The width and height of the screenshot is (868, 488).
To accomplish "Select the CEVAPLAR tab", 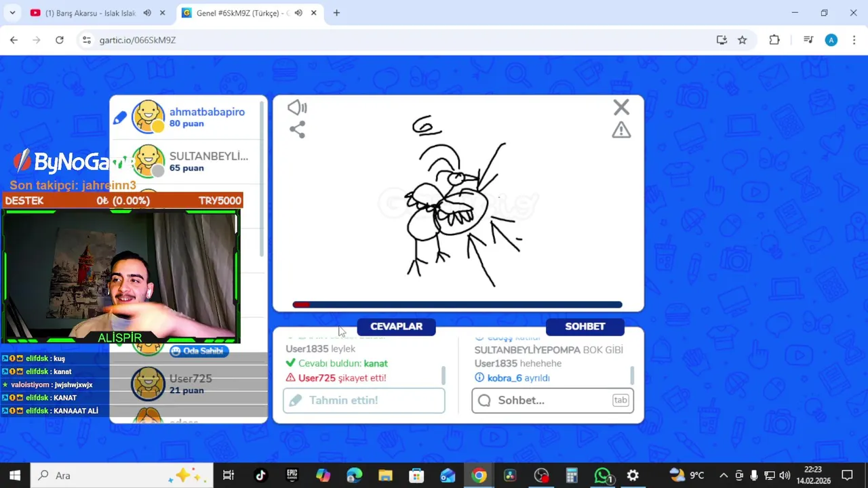I will click(x=396, y=327).
